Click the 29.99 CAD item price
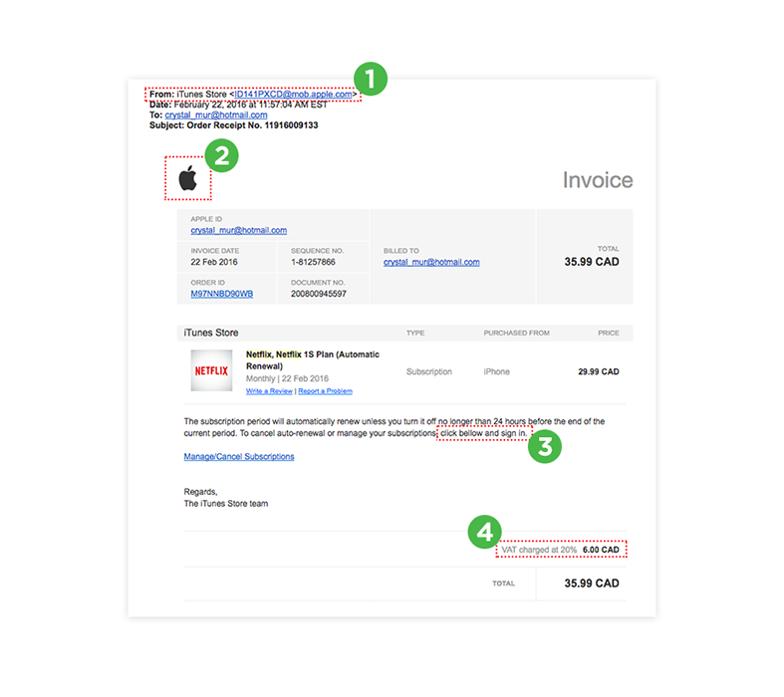The image size is (784, 697). (x=599, y=371)
